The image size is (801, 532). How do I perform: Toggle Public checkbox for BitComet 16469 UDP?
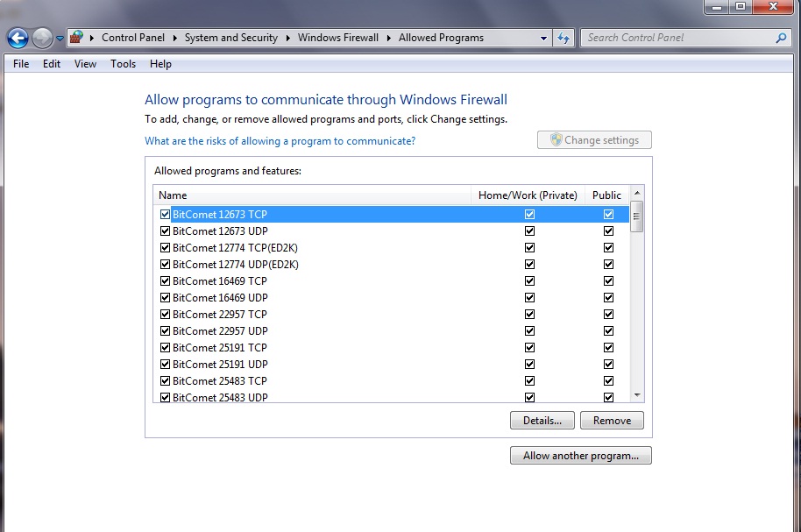click(608, 297)
